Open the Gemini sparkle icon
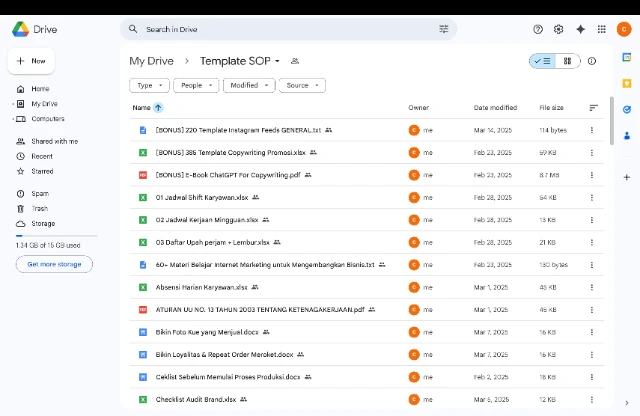640x416 pixels. tap(580, 30)
